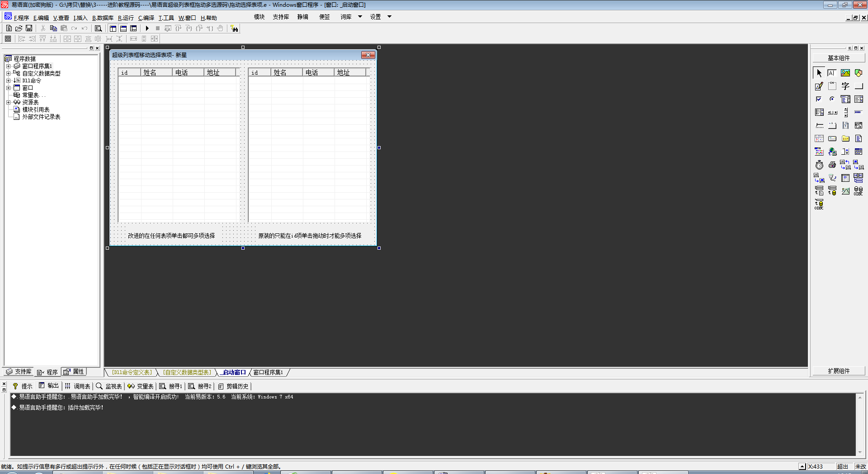Click the output panel scrollbar down arrow
Screen dimensions: 868x474
(x=860, y=452)
